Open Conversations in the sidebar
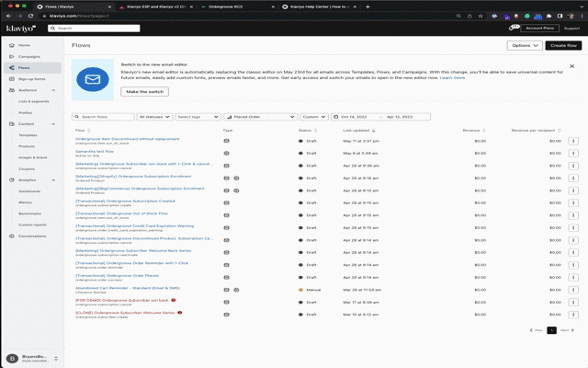 click(32, 236)
